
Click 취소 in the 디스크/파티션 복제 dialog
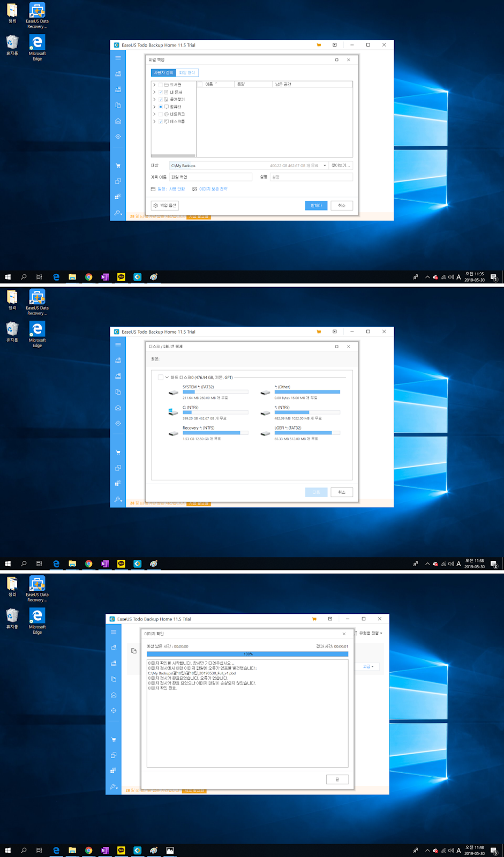[342, 492]
